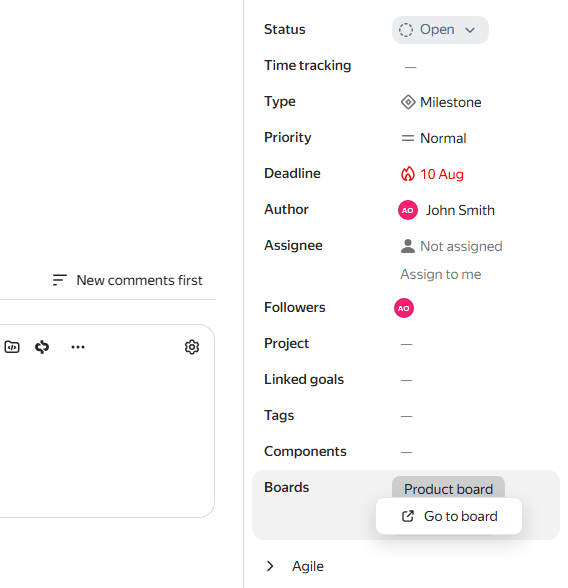The height and width of the screenshot is (588, 568).
Task: Open the three-dots more options in editor
Action: [78, 347]
